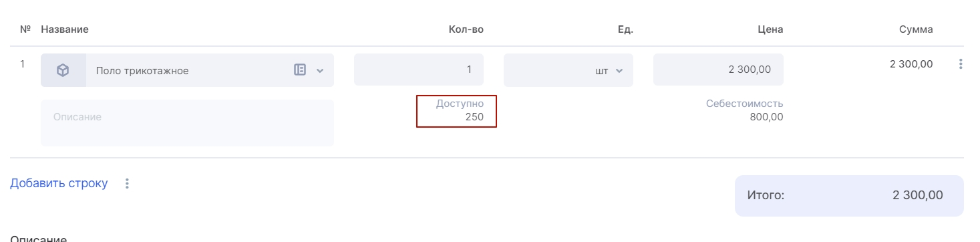This screenshot has width=980, height=242.
Task: Click the row Описание text area
Action: click(187, 123)
